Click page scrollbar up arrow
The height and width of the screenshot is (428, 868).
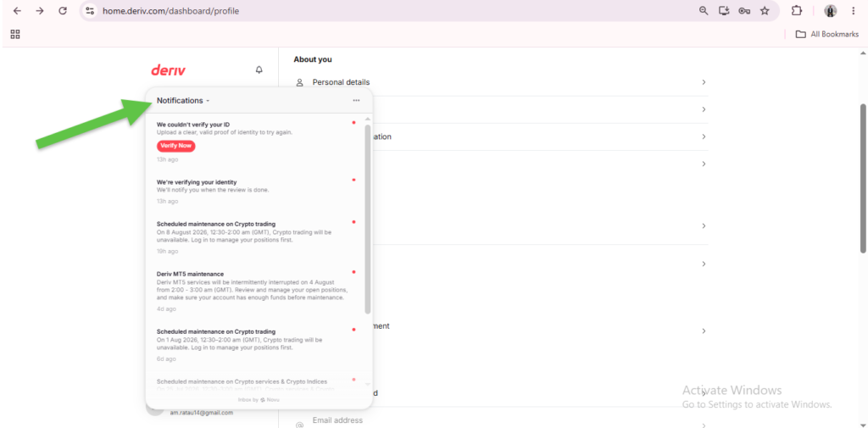[864, 53]
